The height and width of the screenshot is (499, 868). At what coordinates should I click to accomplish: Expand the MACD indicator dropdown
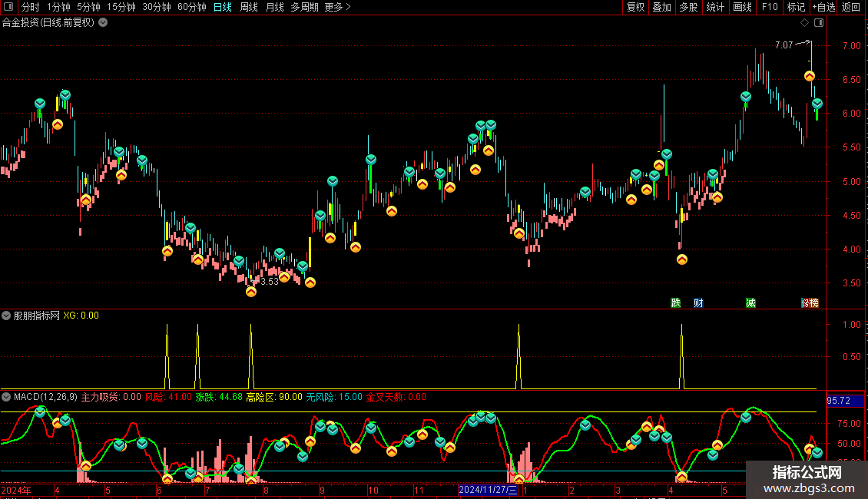[x=6, y=397]
